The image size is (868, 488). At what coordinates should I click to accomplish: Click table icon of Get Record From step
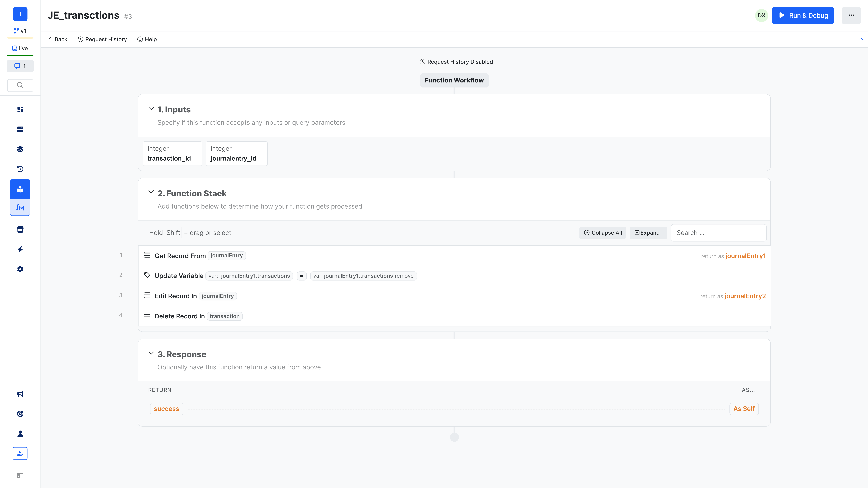(x=147, y=255)
